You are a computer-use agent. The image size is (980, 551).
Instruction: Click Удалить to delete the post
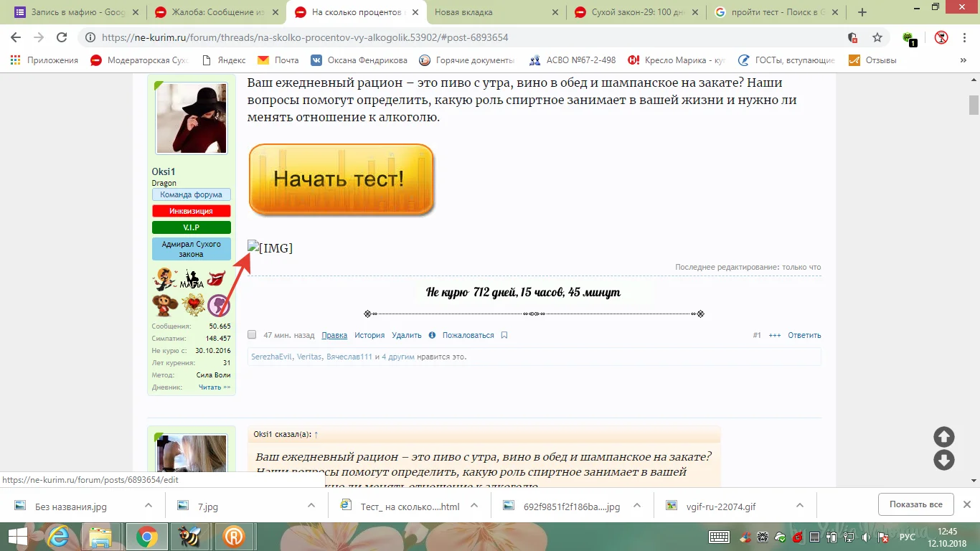pos(407,335)
